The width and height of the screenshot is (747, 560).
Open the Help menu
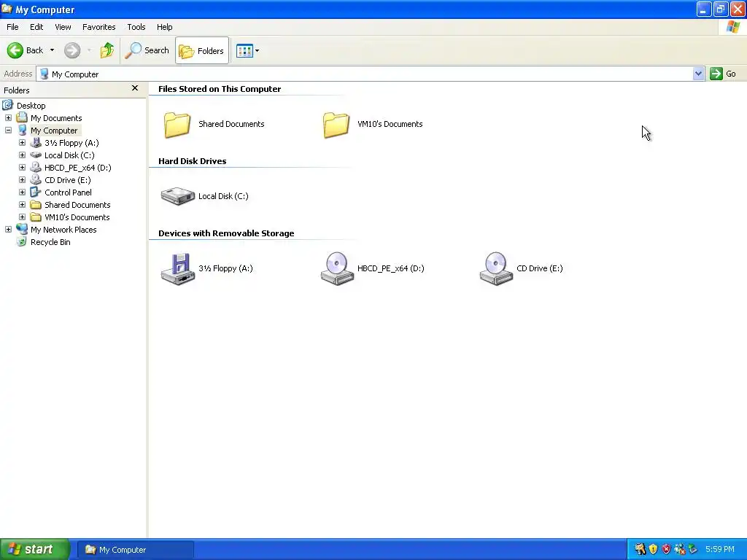coord(165,27)
